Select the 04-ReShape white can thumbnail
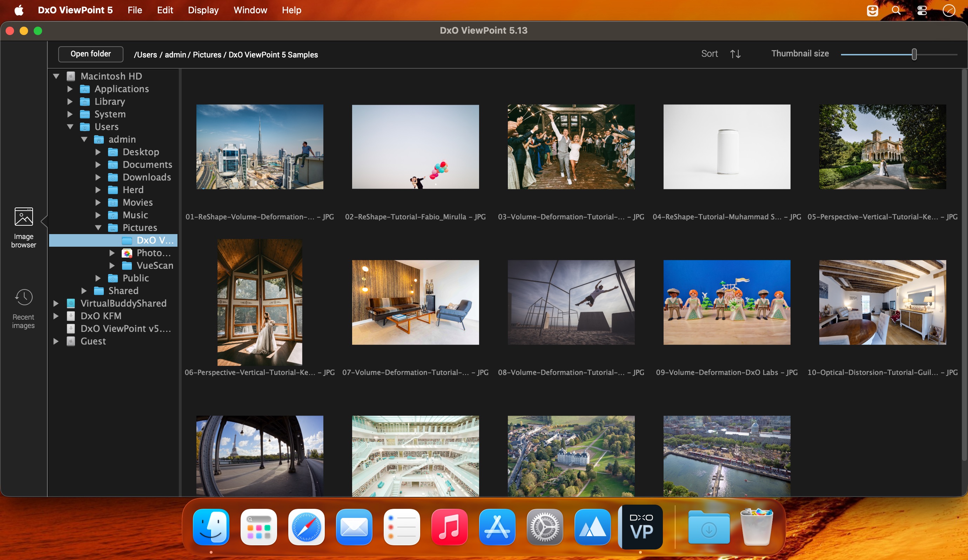 (727, 147)
